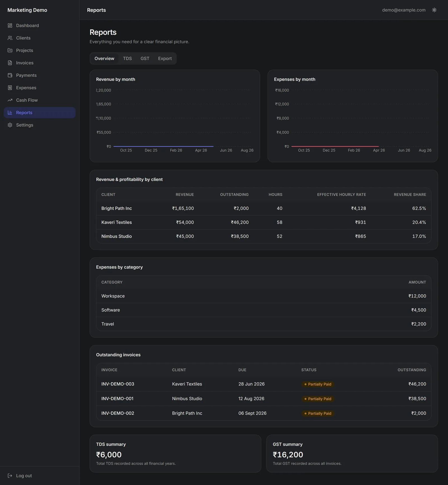
Task: Click the ₹6,000 TDS summary total
Action: click(109, 454)
